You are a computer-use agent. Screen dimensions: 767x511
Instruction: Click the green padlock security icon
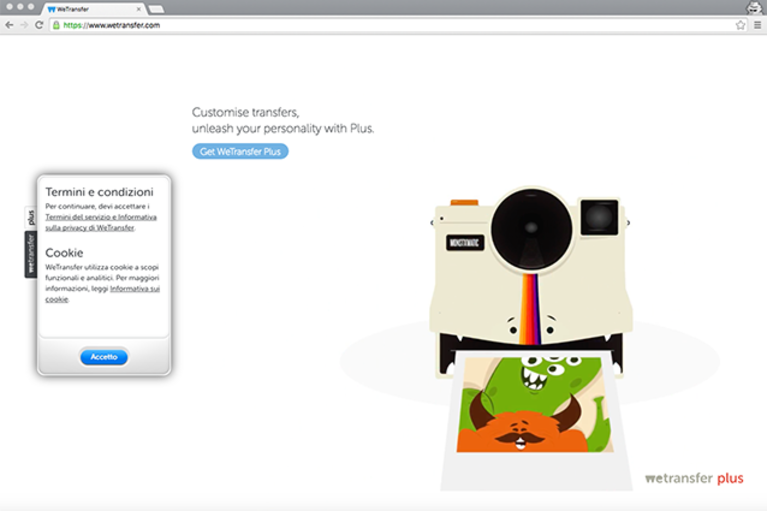pyautogui.click(x=56, y=25)
